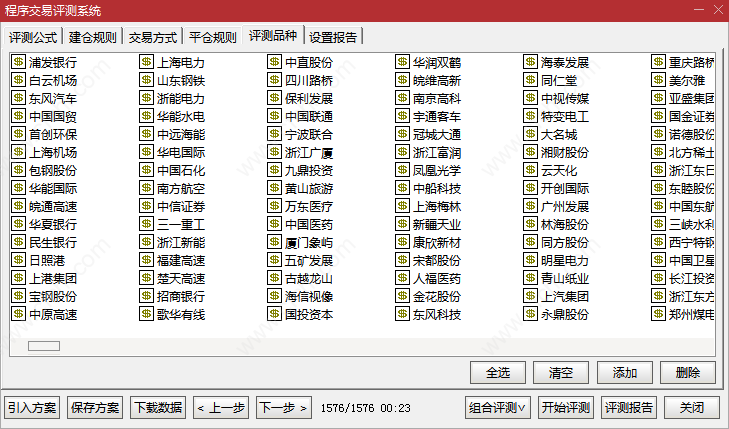Click the dollar icon beside 同仁堂
Screen dimensions: 729x429
tap(530, 80)
